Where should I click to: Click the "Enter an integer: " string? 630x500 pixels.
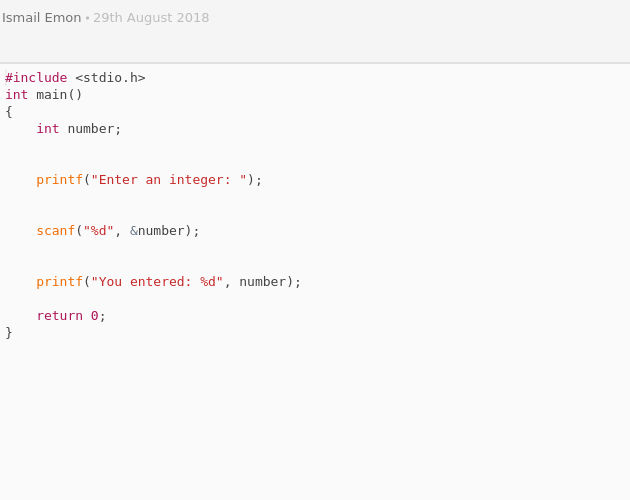tap(169, 180)
